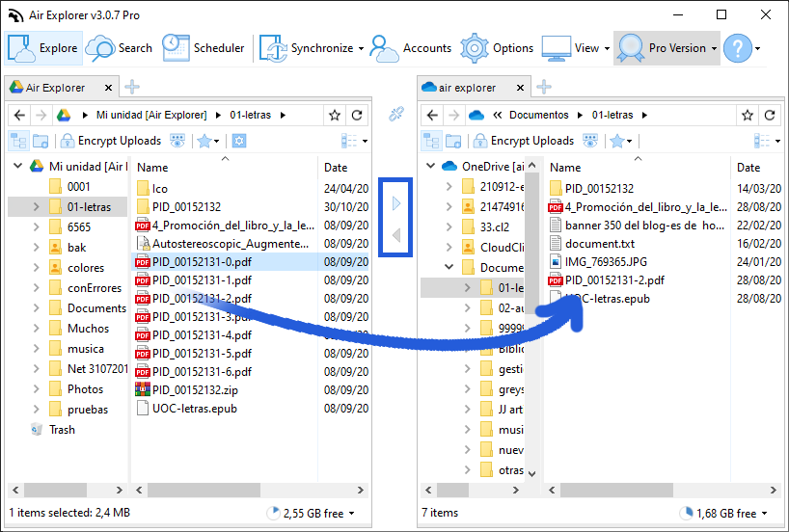This screenshot has width=789, height=532.
Task: Select PID_00152132.zip archive file
Action: (x=195, y=390)
